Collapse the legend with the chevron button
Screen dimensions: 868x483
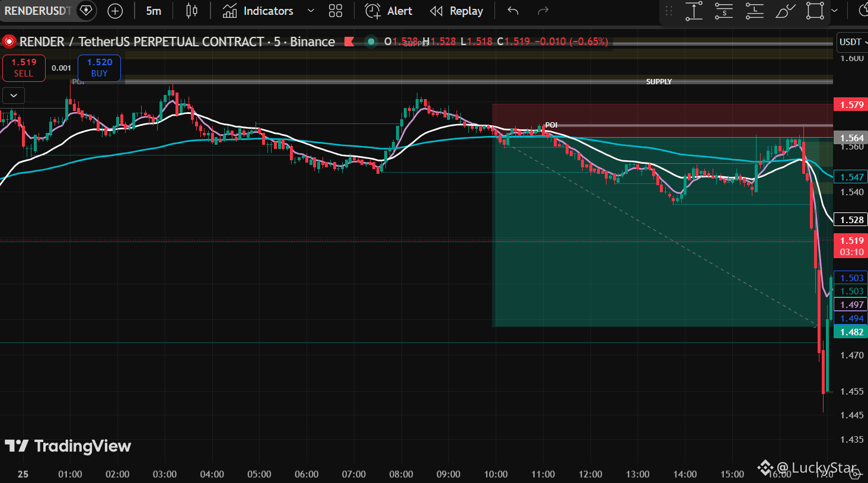14,95
